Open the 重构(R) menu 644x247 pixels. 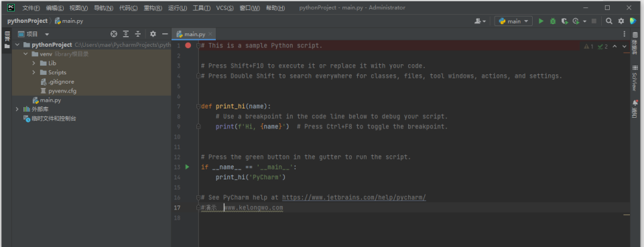(x=153, y=8)
